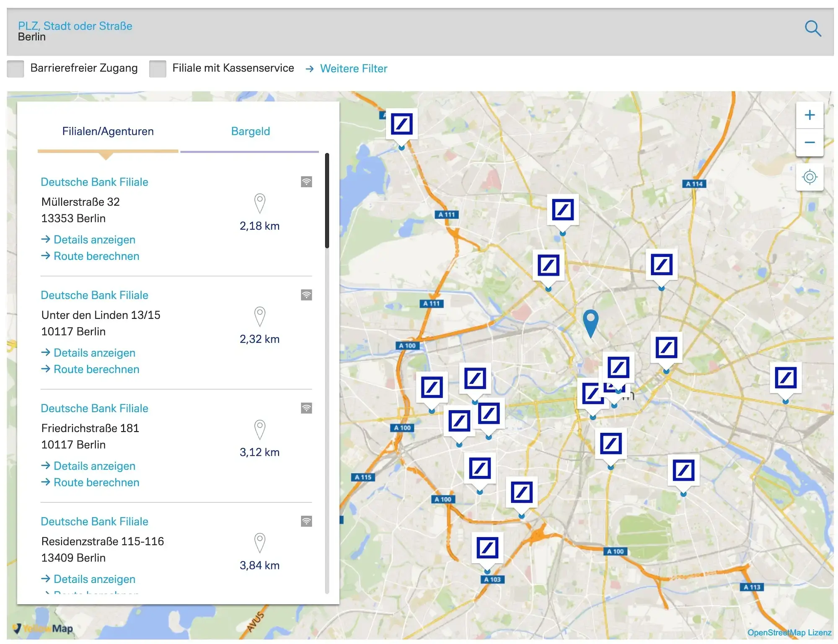838x644 pixels.
Task: Select the easternmost Deutsche Bank map marker
Action: pos(786,378)
